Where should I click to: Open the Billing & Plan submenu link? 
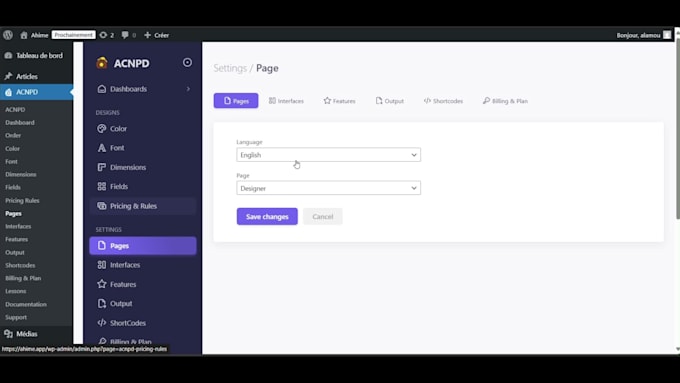point(23,278)
